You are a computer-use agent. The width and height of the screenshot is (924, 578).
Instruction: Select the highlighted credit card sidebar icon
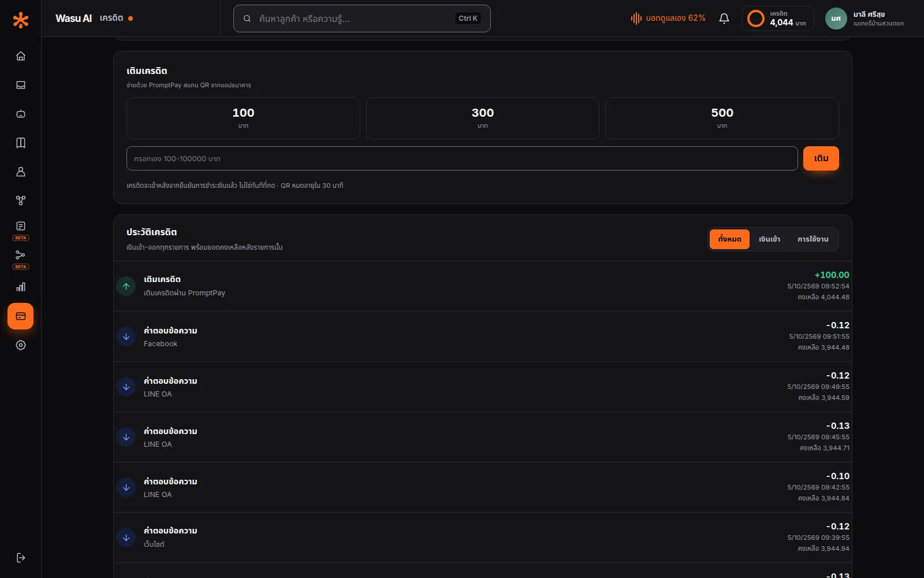tap(21, 316)
